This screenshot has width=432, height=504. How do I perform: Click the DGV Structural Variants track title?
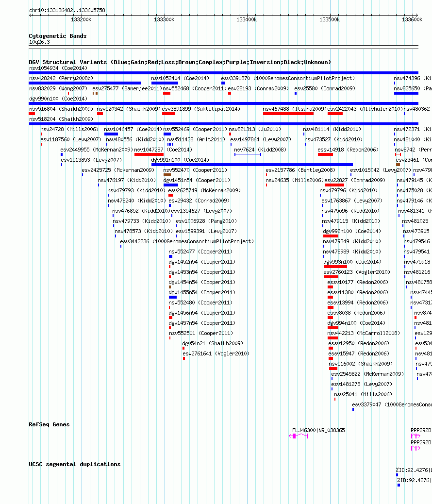(180, 62)
